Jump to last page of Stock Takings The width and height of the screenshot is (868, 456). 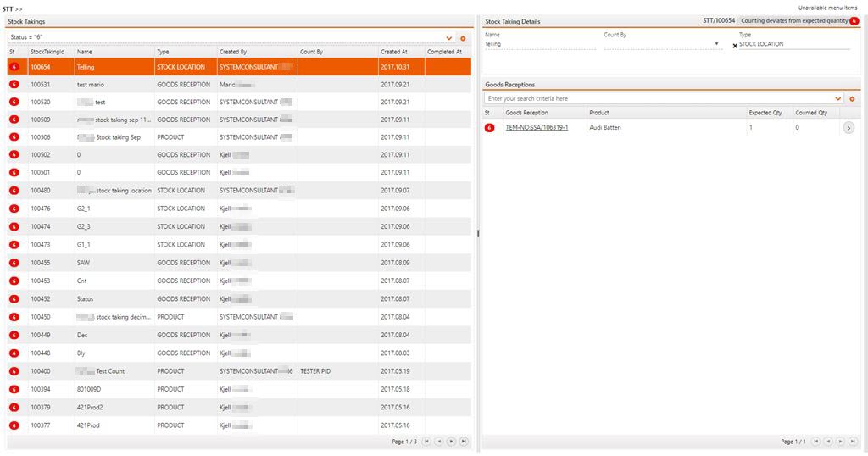pos(464,442)
